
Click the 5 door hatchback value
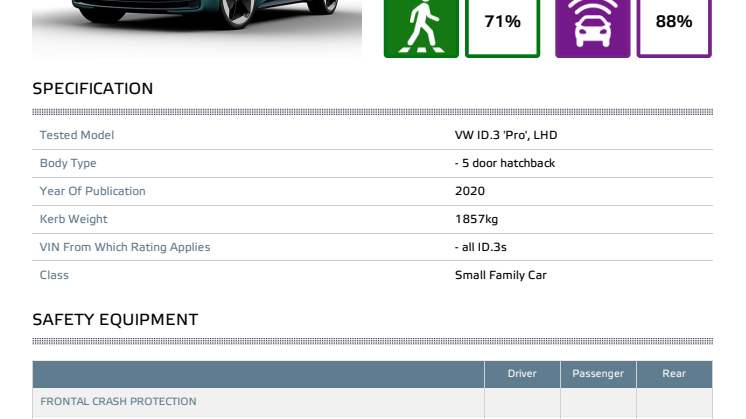pyautogui.click(x=505, y=163)
